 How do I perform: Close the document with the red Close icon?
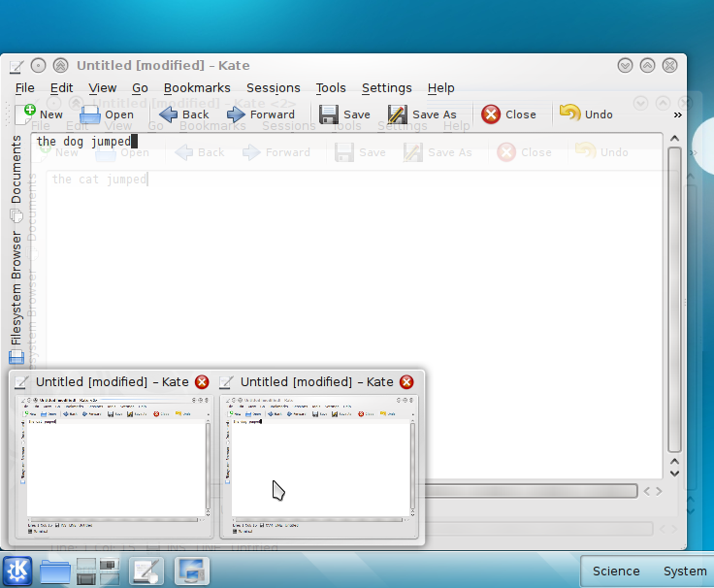click(x=491, y=114)
